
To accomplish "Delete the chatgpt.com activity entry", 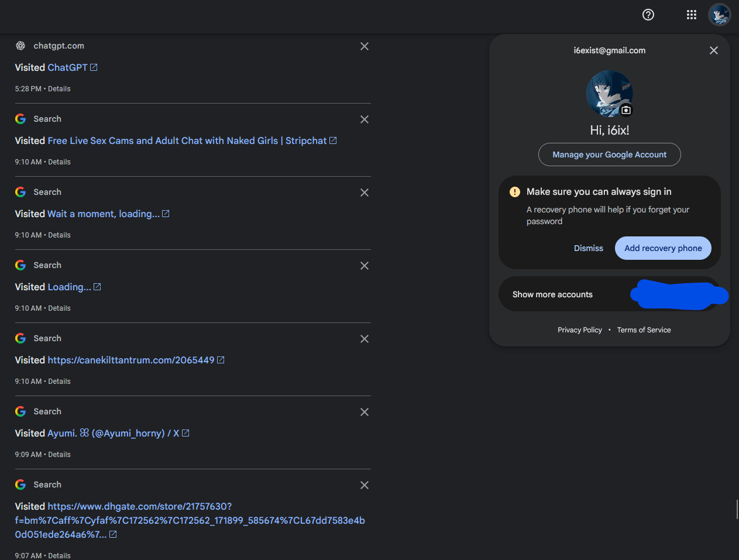I will (x=364, y=46).
